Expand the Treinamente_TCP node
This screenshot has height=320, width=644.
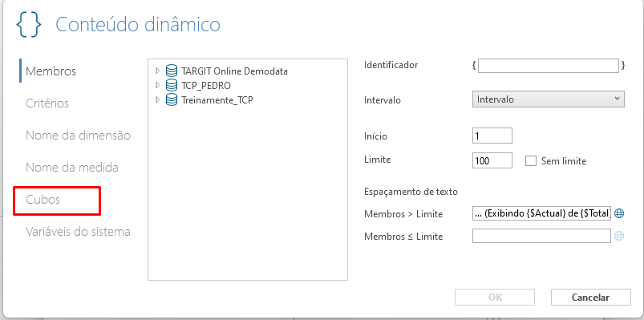click(x=157, y=99)
